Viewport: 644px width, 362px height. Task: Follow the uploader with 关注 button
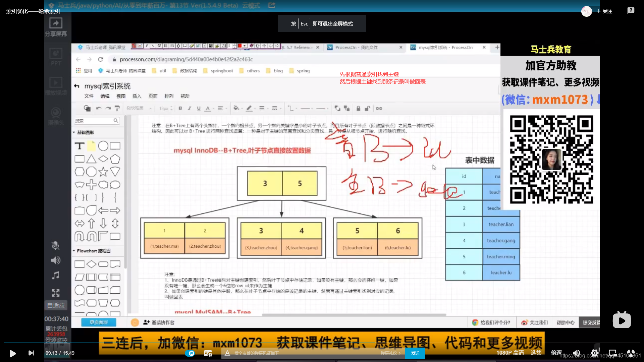coord(604,11)
